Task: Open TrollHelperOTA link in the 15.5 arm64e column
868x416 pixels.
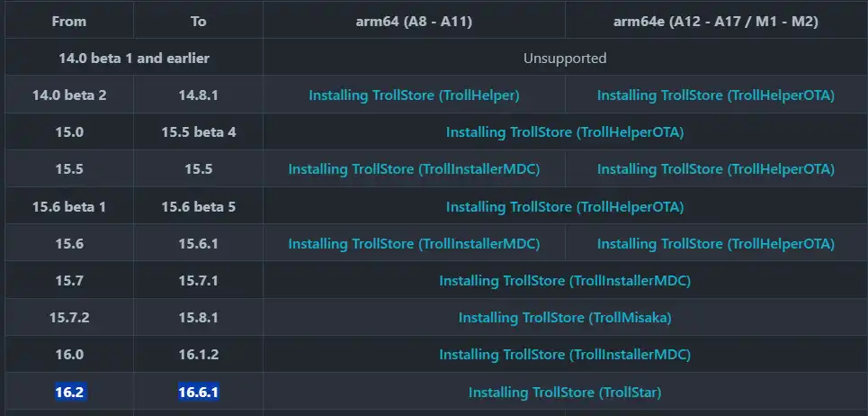Action: pos(715,169)
